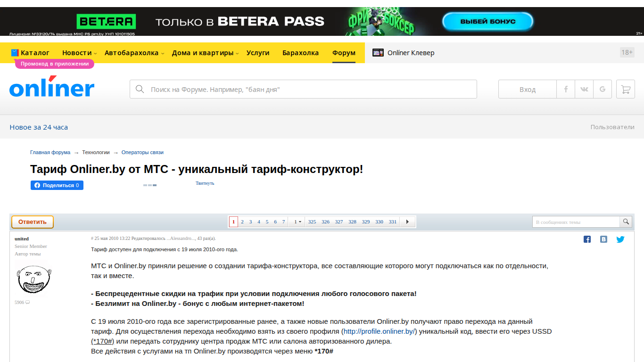
Task: Go to page 4 of the topic
Action: tap(259, 222)
